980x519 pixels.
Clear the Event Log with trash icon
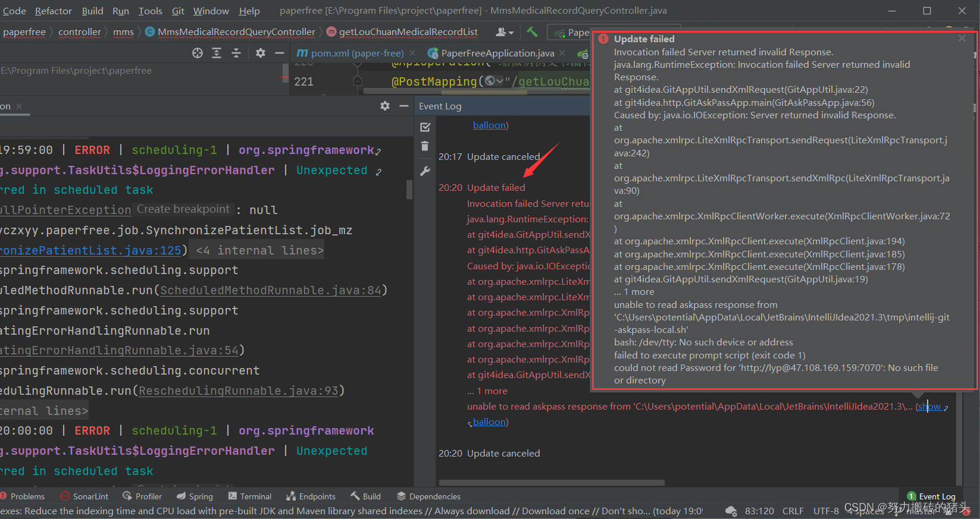pyautogui.click(x=425, y=146)
